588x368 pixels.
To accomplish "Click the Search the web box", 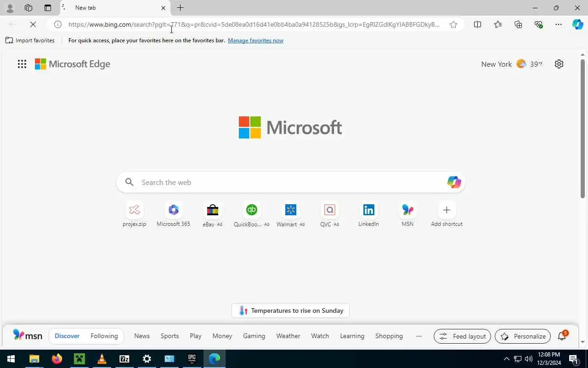I will pos(291,182).
